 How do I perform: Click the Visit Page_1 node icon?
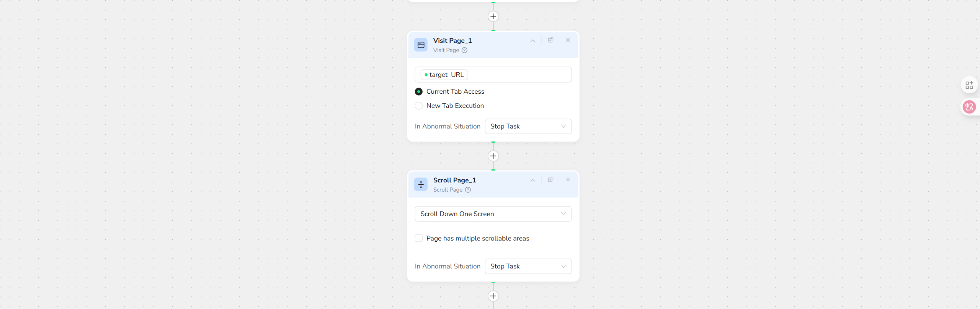tap(421, 45)
